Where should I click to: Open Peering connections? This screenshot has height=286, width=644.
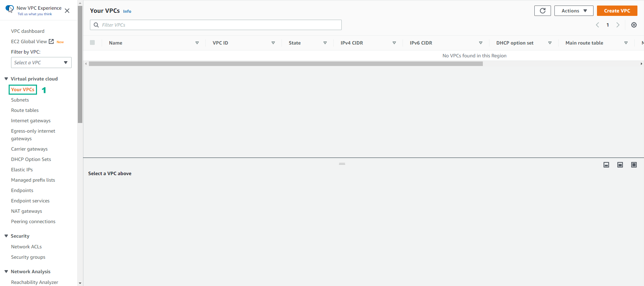33,221
